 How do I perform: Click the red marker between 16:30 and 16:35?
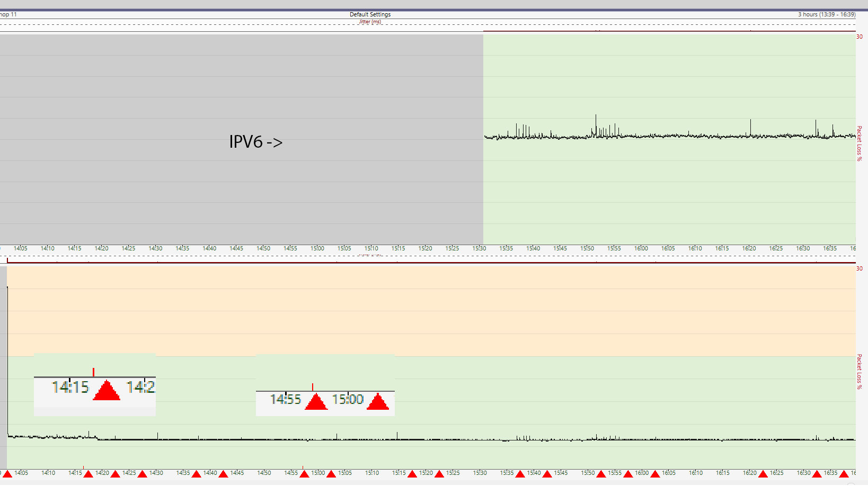817,474
